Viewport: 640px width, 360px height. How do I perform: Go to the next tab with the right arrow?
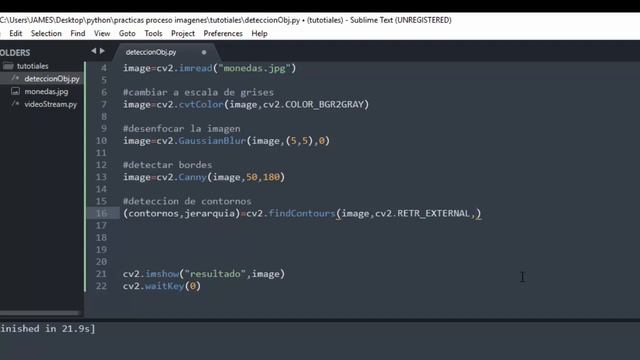click(102, 51)
